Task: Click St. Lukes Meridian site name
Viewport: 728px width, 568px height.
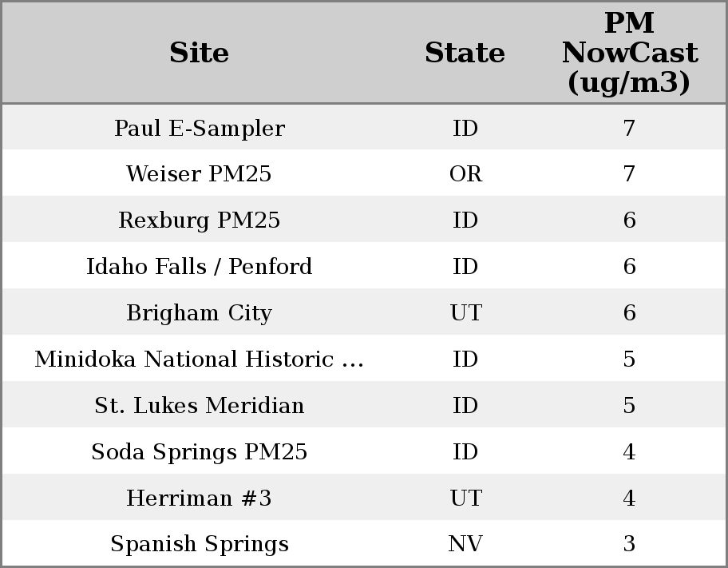Action: coord(199,406)
